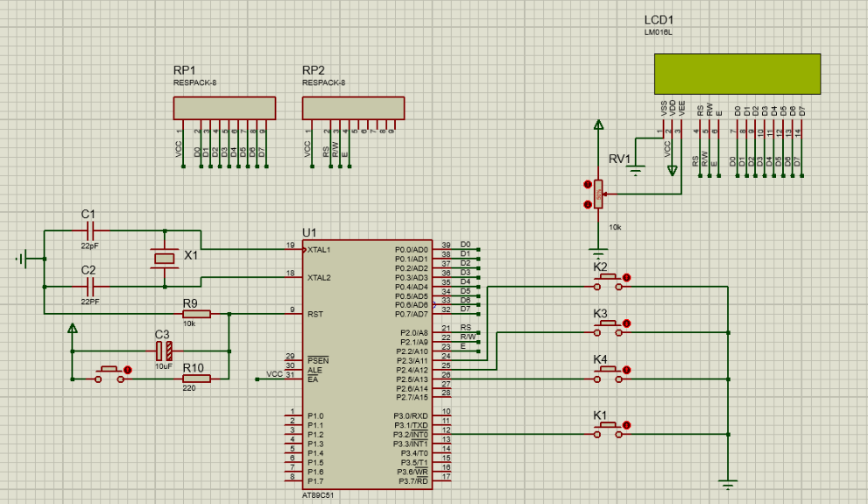Click the RP1 reference label
This screenshot has width=868, height=504.
(184, 70)
